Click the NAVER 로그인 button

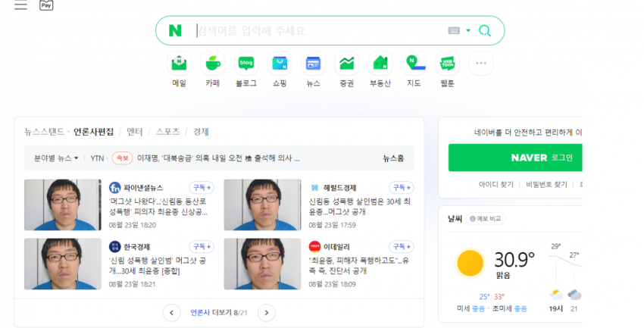click(515, 158)
